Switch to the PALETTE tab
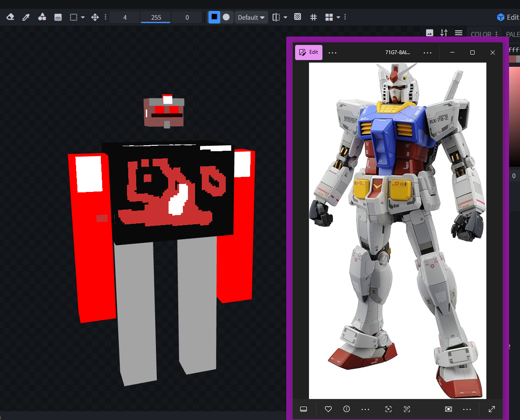This screenshot has width=520, height=420. [512, 34]
